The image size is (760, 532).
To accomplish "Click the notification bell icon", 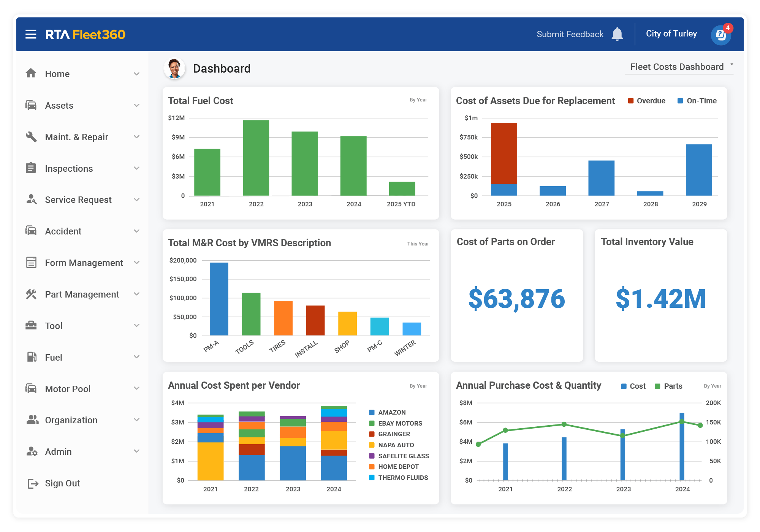I will tap(617, 34).
